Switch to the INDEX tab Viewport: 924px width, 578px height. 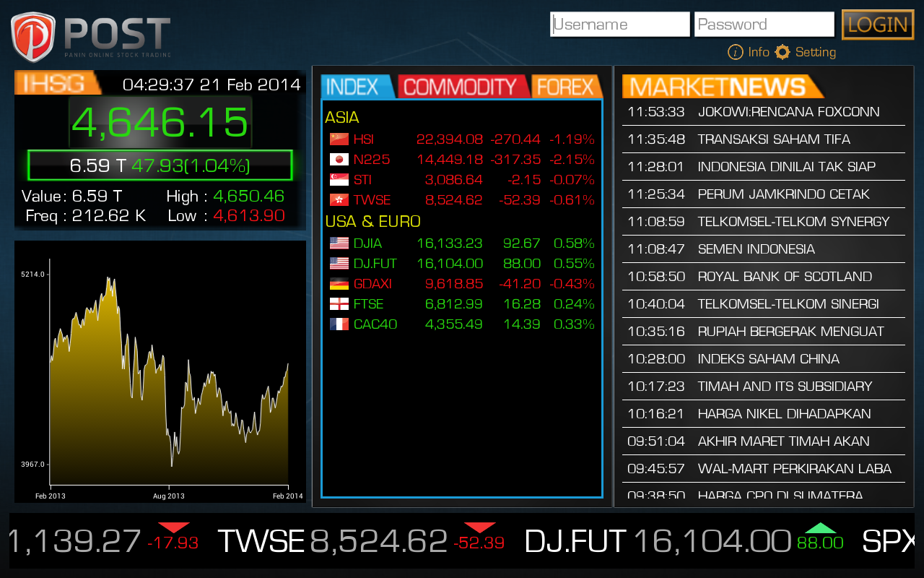click(357, 87)
